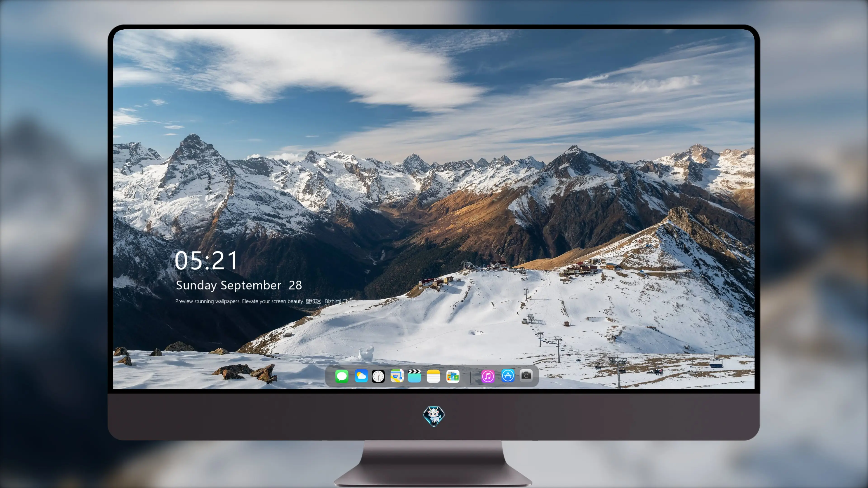Click the Sunday September 28 date text
Screen dimensions: 868x488
coord(239,285)
